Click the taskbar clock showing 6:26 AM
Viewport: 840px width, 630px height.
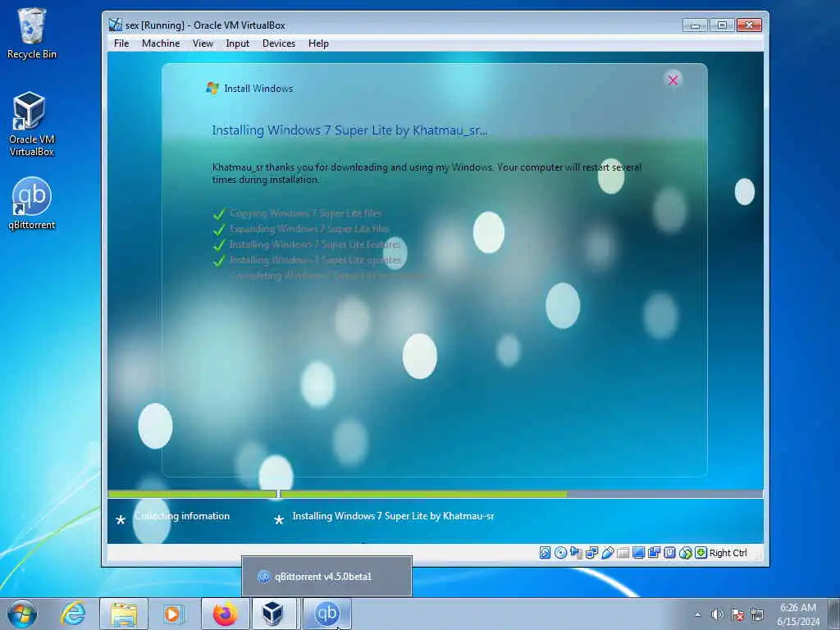click(x=798, y=614)
